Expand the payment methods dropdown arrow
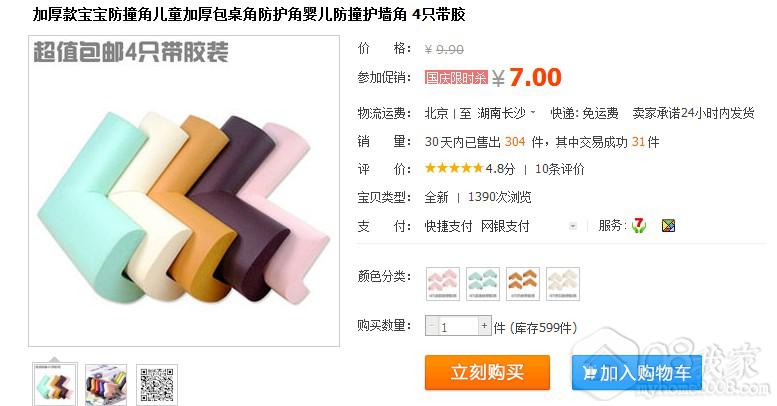 pyautogui.click(x=573, y=226)
